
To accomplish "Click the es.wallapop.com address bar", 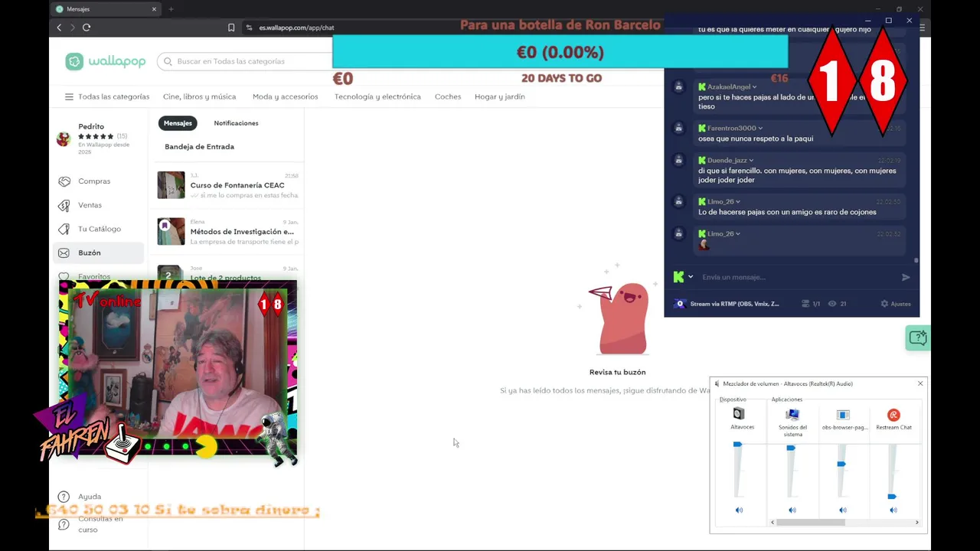I will tap(296, 28).
